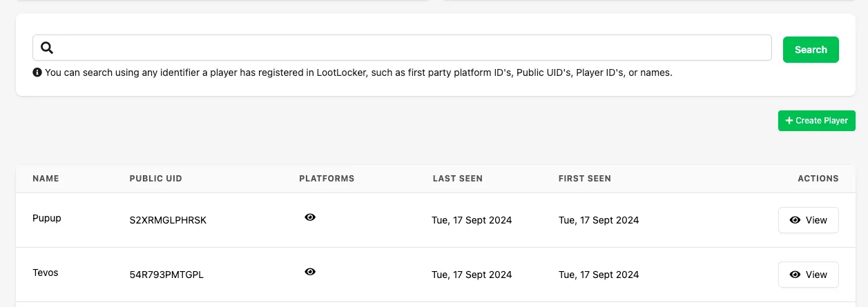The image size is (868, 307).
Task: Open the View button for Tevos
Action: pyautogui.click(x=808, y=275)
